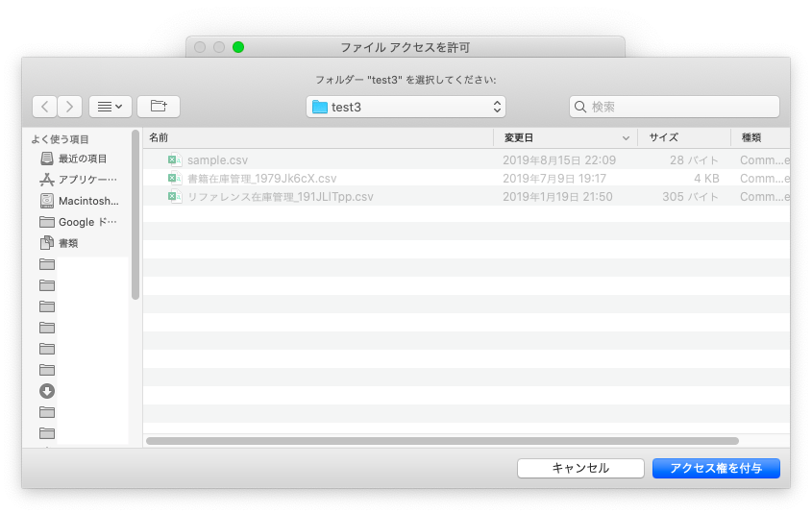Open 書類 folder in the sidebar
812x514 pixels.
(x=67, y=243)
